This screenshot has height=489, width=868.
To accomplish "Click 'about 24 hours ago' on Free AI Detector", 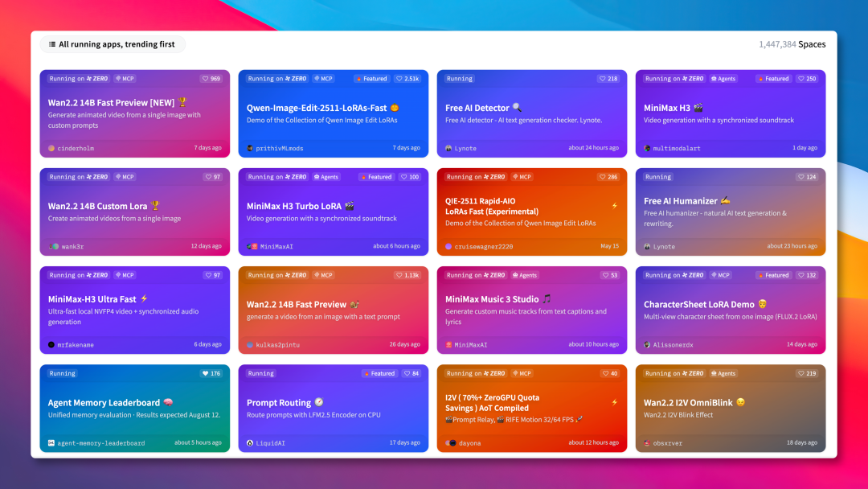I will click(593, 148).
